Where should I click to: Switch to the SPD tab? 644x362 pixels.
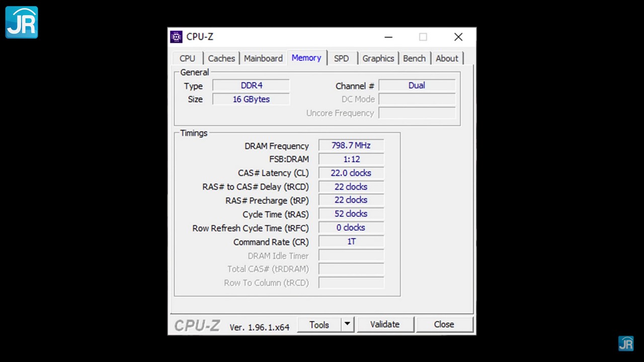341,58
